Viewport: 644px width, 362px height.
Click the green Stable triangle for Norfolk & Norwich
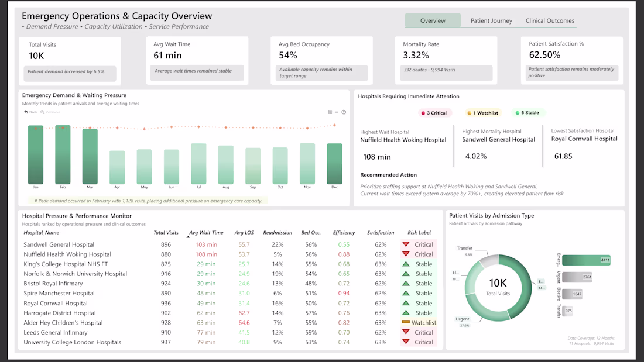coord(406,273)
